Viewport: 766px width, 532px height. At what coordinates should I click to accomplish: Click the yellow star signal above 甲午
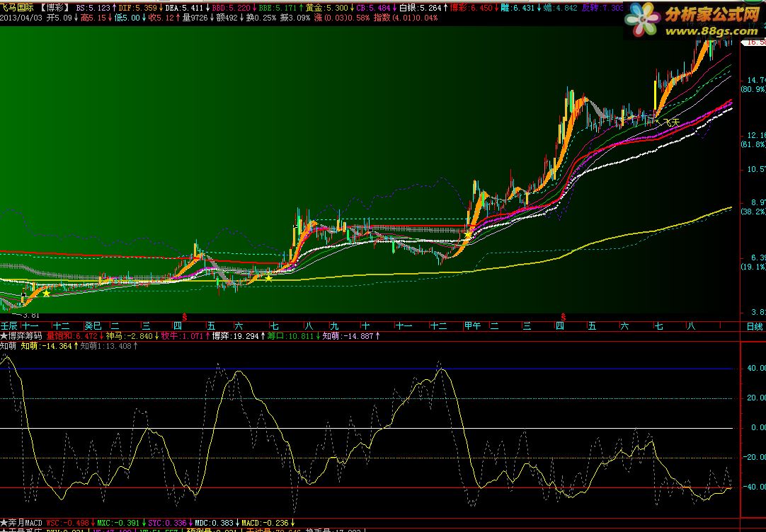[x=469, y=236]
